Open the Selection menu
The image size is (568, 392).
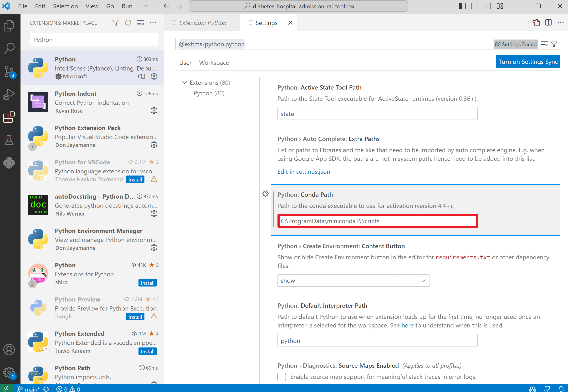[65, 6]
